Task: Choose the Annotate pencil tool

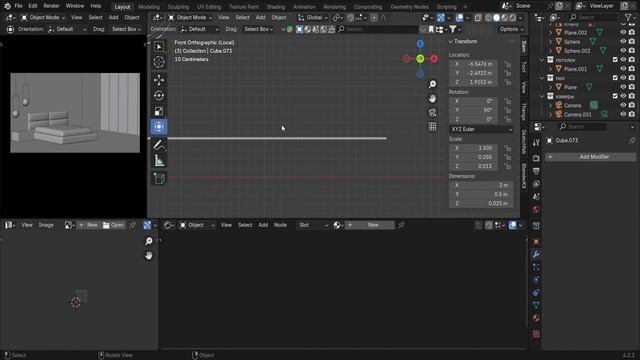Action: click(159, 145)
